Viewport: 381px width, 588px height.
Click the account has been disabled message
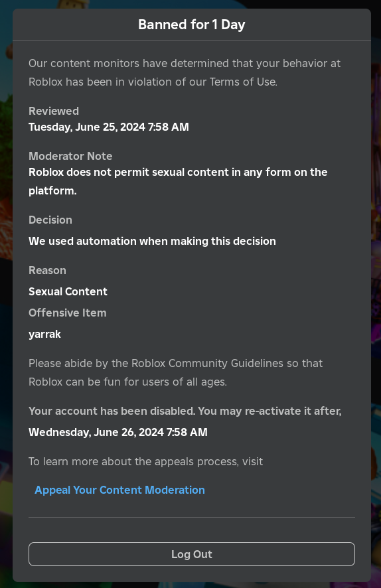185,411
